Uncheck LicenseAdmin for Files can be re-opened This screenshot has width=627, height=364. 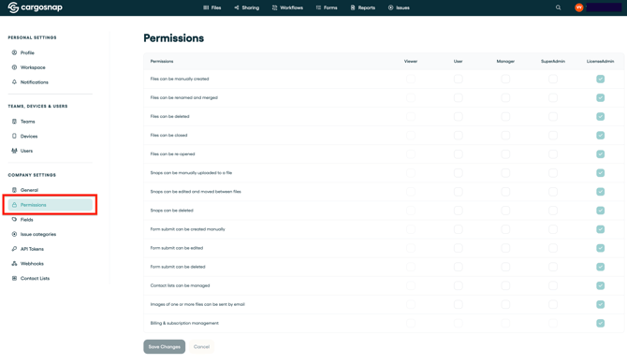pyautogui.click(x=600, y=154)
